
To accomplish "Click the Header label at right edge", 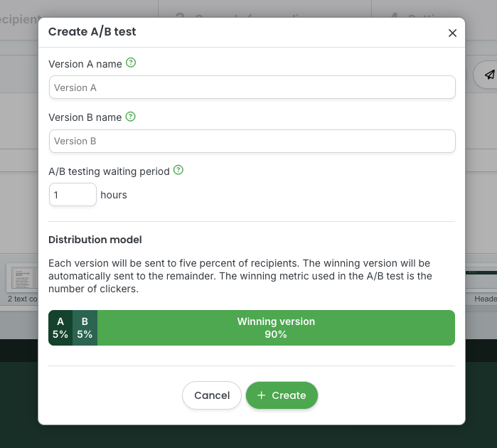I will pos(485,299).
